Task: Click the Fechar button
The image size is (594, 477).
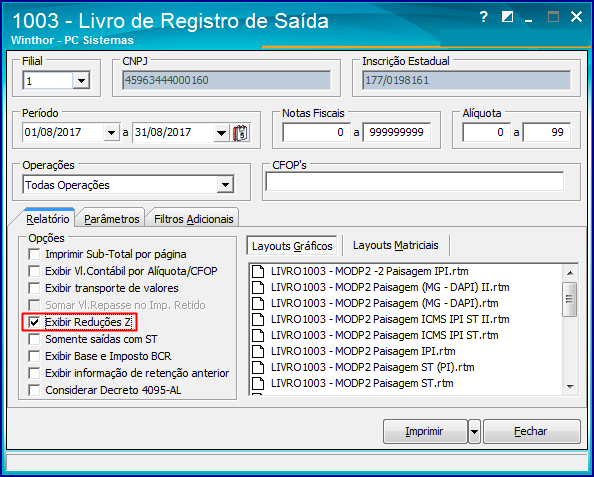Action: [531, 432]
